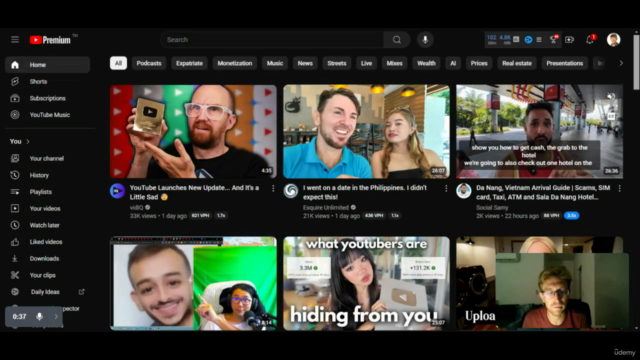Open options menu for Da Nang video
Image resolution: width=640 pixels, height=360 pixels.
click(x=620, y=188)
